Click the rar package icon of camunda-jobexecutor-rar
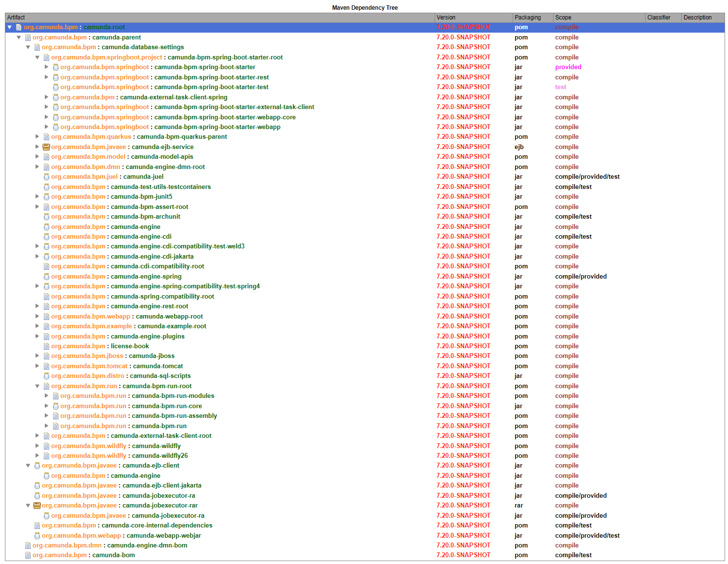 click(x=37, y=505)
